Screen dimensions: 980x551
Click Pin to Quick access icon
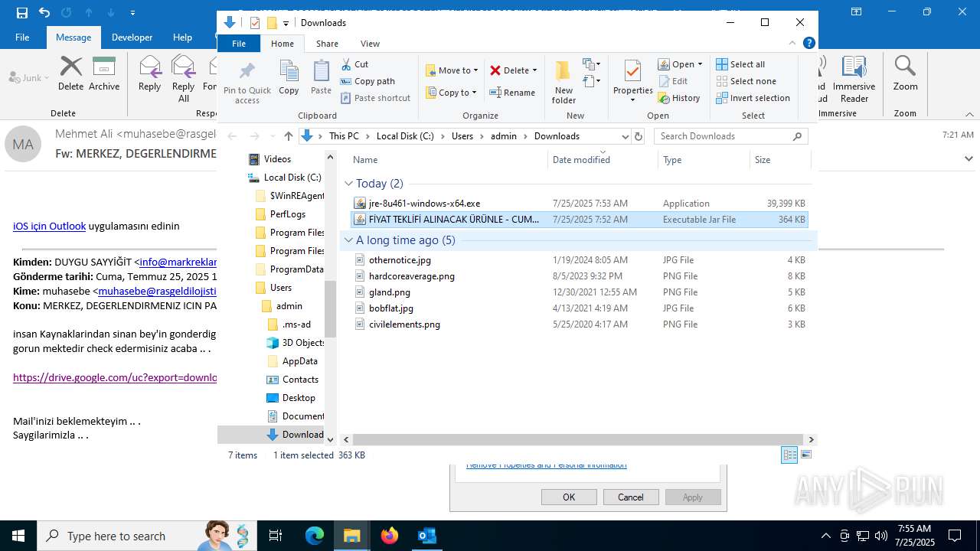pos(247,71)
